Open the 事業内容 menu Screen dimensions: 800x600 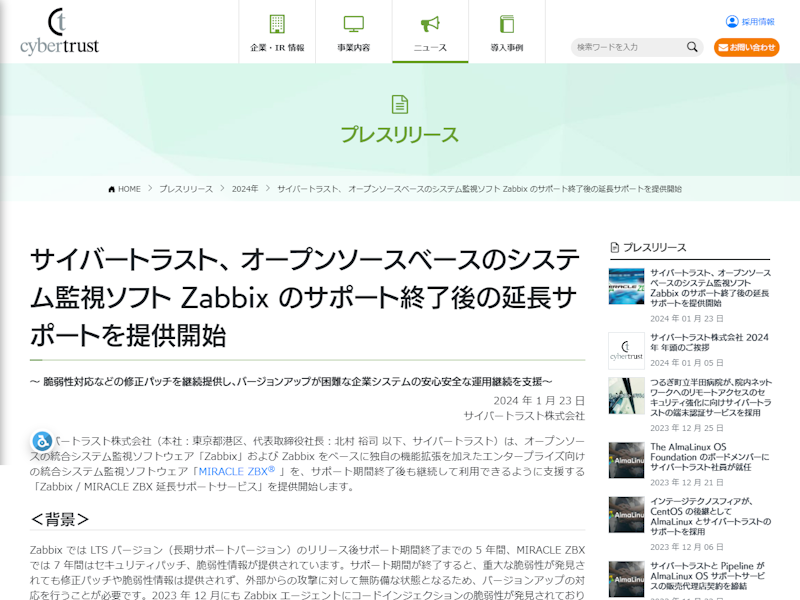tap(354, 32)
